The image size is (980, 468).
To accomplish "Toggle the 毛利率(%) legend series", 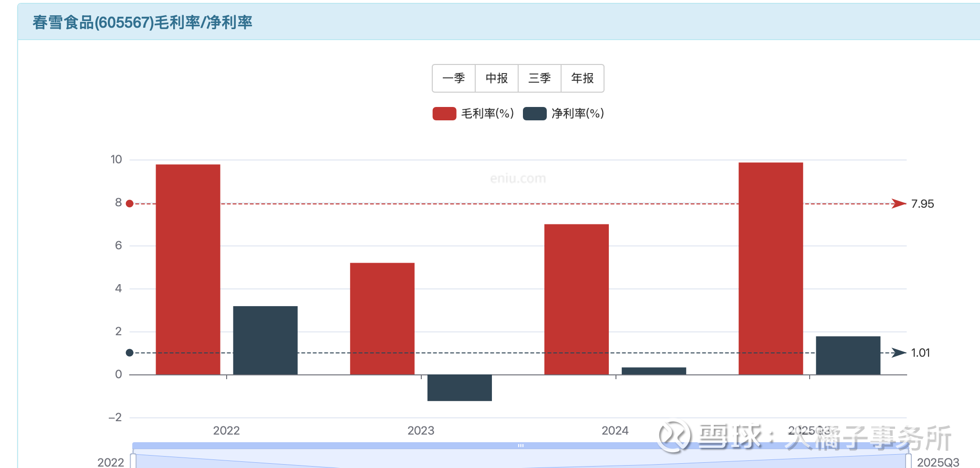I will 473,114.
